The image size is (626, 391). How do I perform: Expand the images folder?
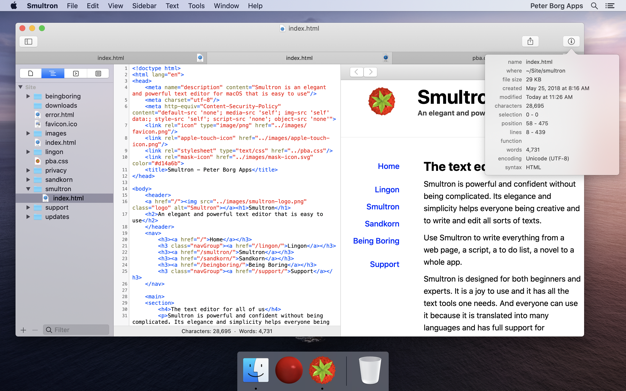[x=28, y=133]
